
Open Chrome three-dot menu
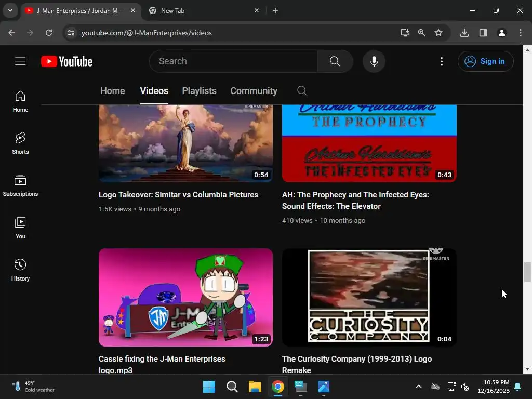coord(521,33)
